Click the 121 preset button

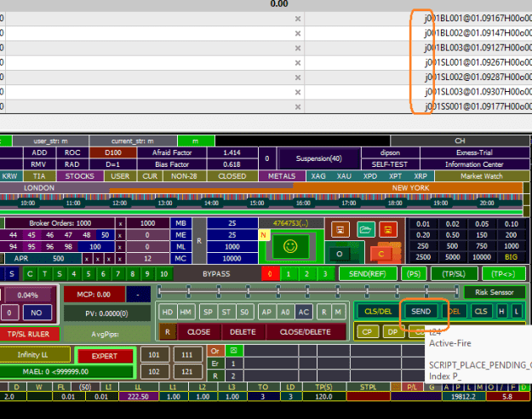point(186,371)
